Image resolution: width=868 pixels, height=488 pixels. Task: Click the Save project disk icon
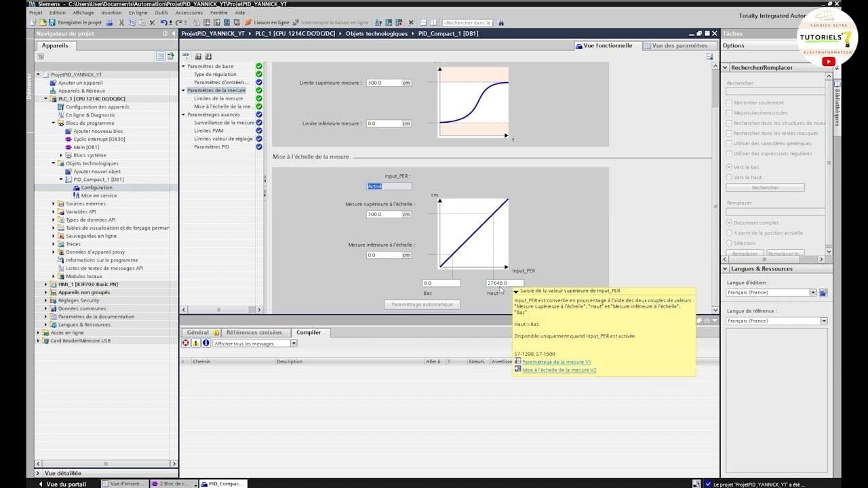pos(52,22)
